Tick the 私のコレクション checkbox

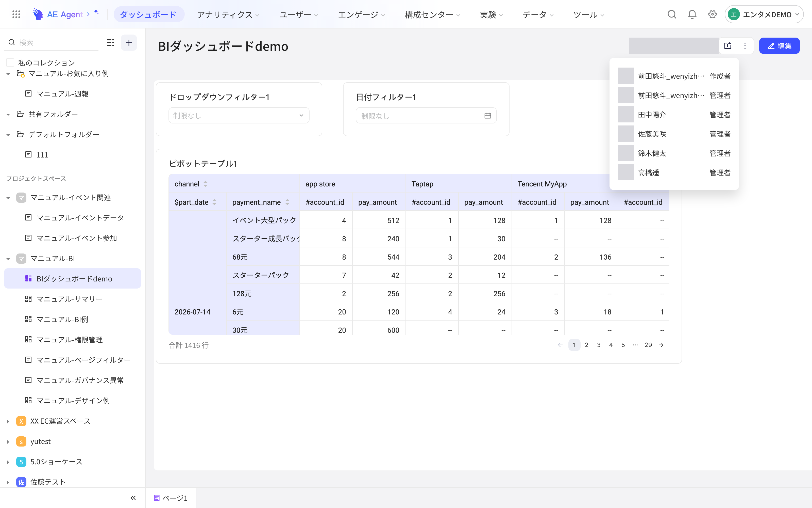10,62
